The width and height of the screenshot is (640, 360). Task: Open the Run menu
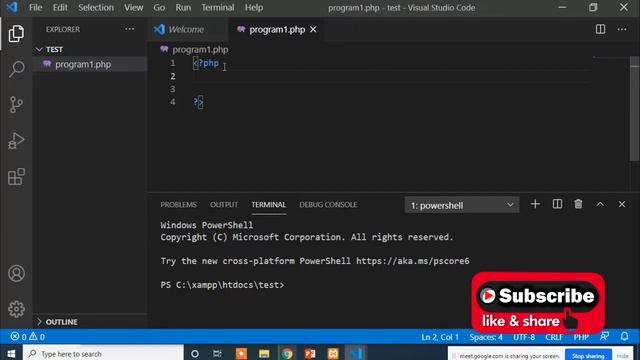pyautogui.click(x=183, y=7)
